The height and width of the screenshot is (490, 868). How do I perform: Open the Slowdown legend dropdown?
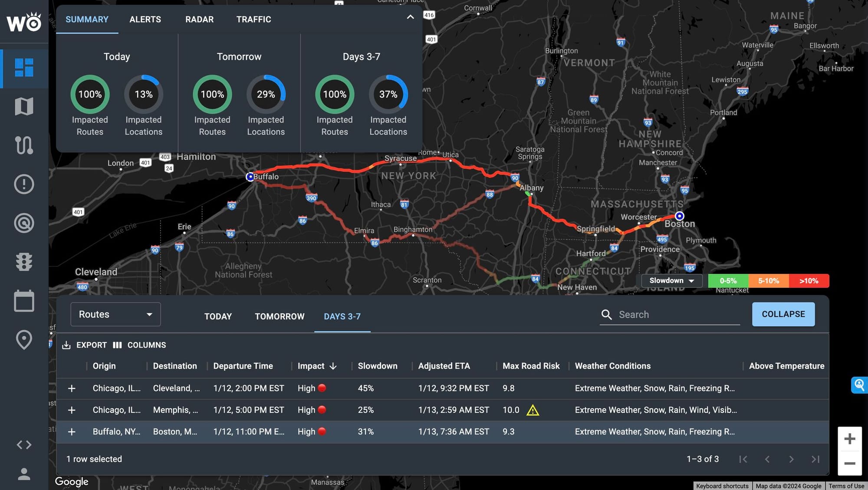click(x=671, y=281)
